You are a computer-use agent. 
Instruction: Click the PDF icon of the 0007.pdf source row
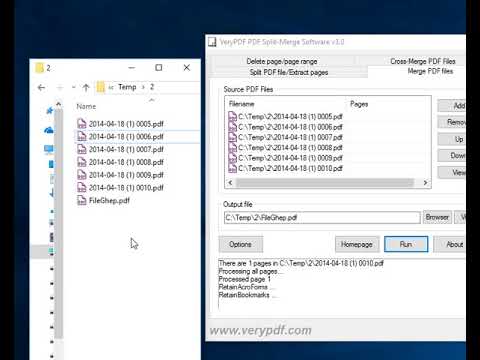coord(232,137)
